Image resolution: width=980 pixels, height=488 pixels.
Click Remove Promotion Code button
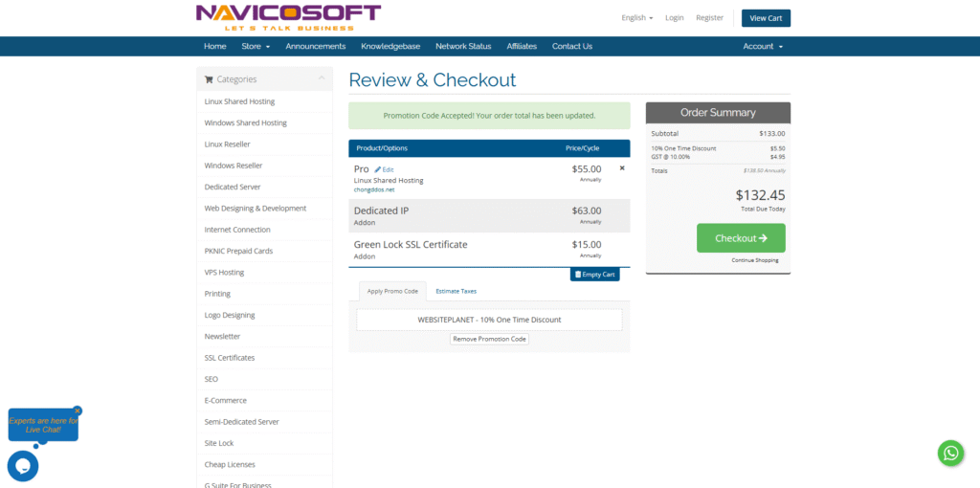click(x=489, y=339)
